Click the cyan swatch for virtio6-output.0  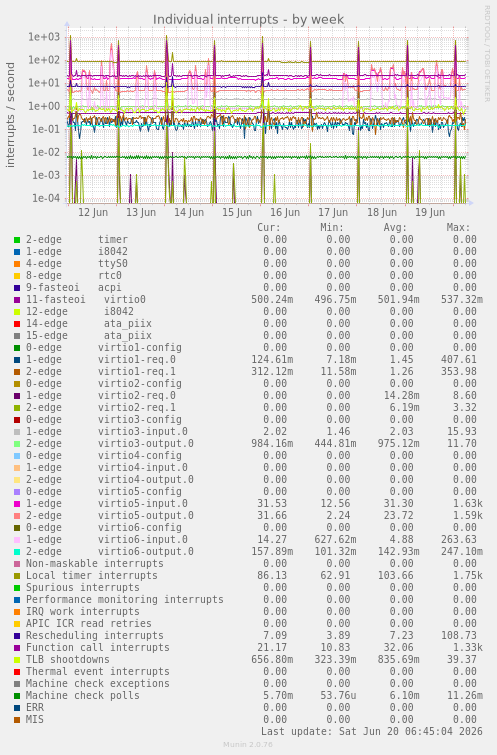pos(17,552)
